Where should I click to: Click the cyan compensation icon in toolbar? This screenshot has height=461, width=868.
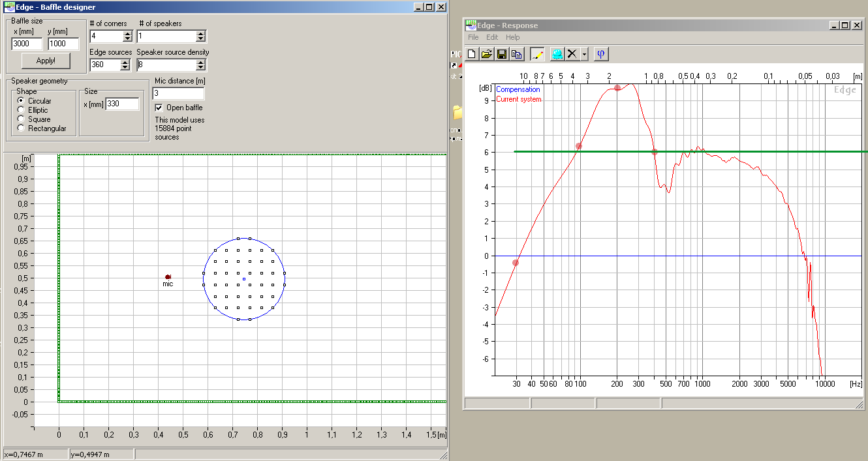tap(557, 54)
